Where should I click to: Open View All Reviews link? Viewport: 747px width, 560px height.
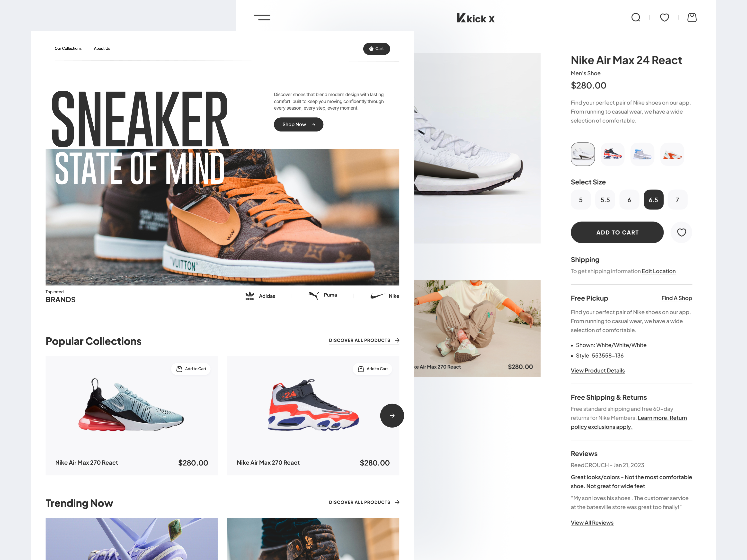pos(592,523)
